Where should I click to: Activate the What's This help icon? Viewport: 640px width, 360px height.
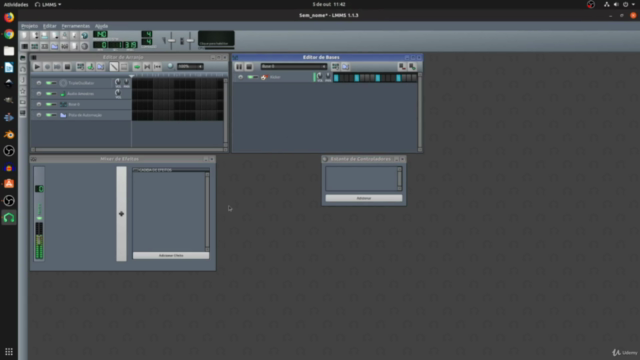click(84, 36)
